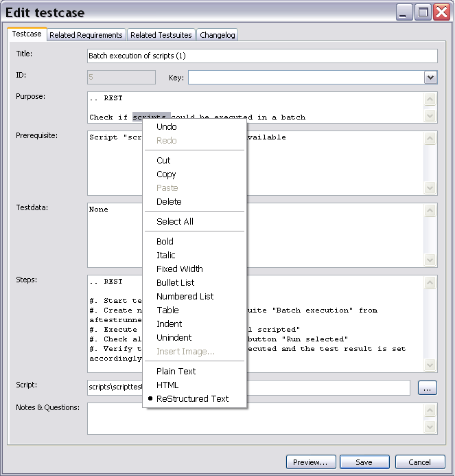Choose Undo from the context menu
This screenshot has height=476, width=455.
(x=194, y=126)
